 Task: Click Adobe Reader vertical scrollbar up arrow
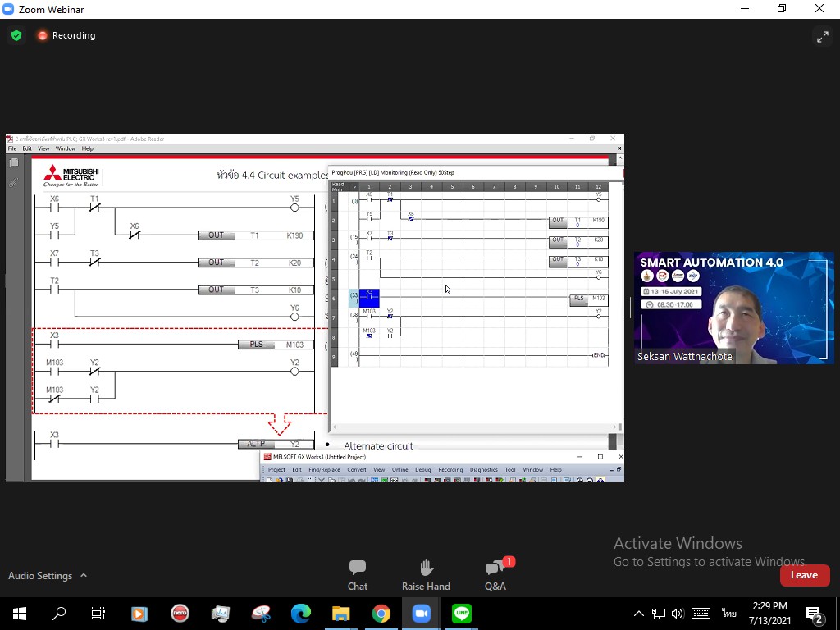click(620, 159)
